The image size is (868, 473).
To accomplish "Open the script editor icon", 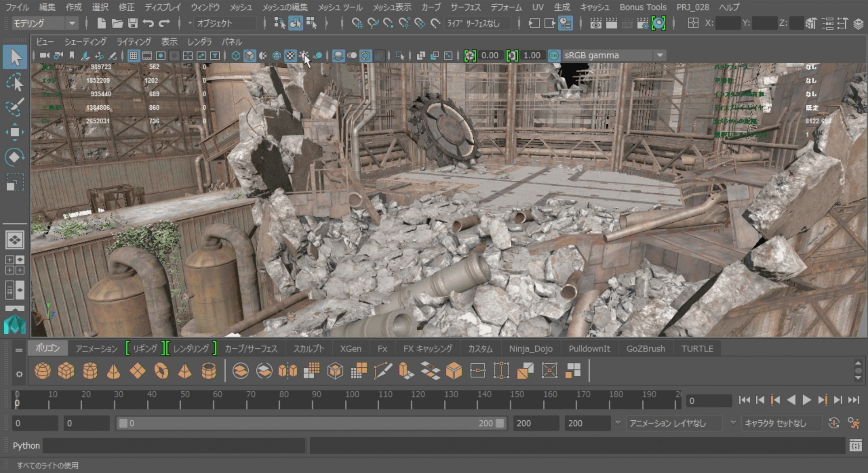I will pyautogui.click(x=855, y=445).
